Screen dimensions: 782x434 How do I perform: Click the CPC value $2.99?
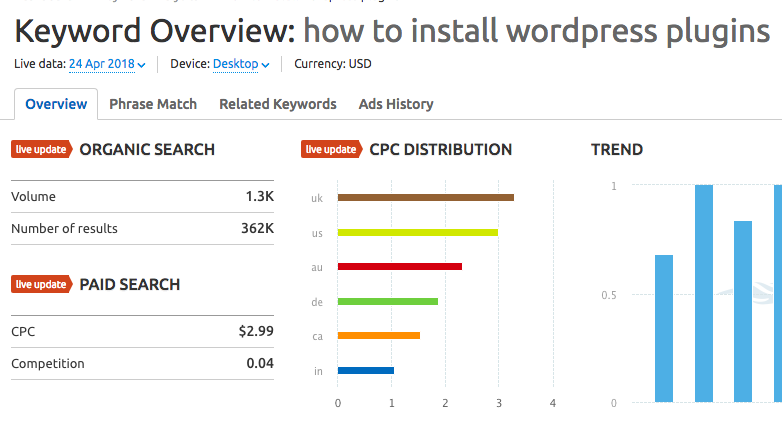click(x=256, y=331)
